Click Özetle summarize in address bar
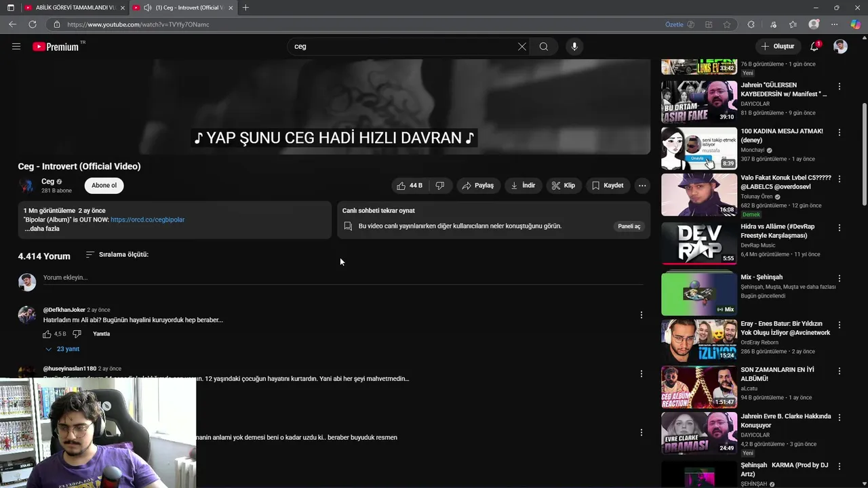868x488 pixels. click(x=679, y=24)
